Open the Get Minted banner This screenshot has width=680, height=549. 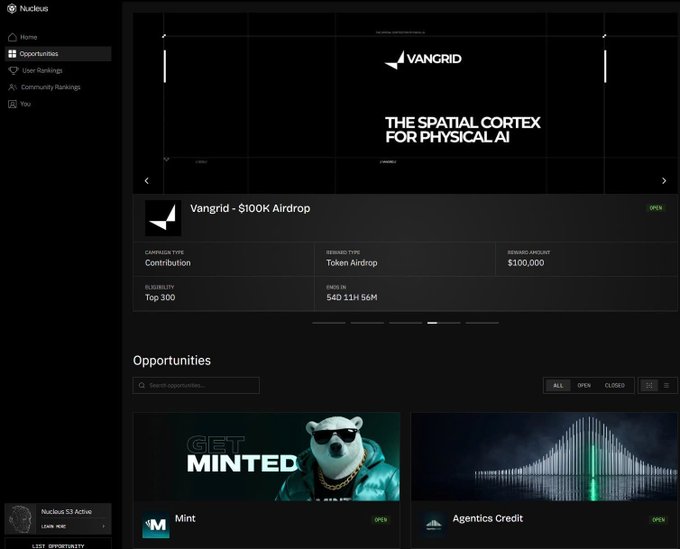click(266, 457)
